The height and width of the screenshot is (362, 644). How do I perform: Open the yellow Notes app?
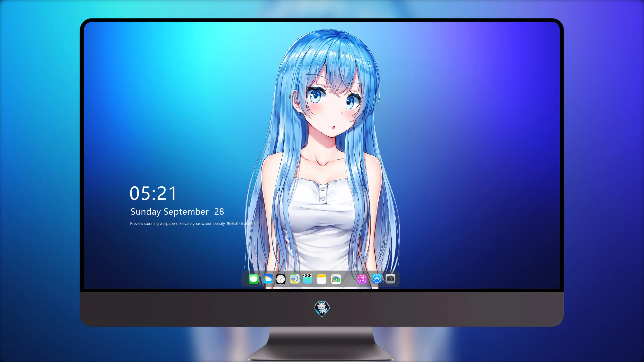click(x=321, y=279)
